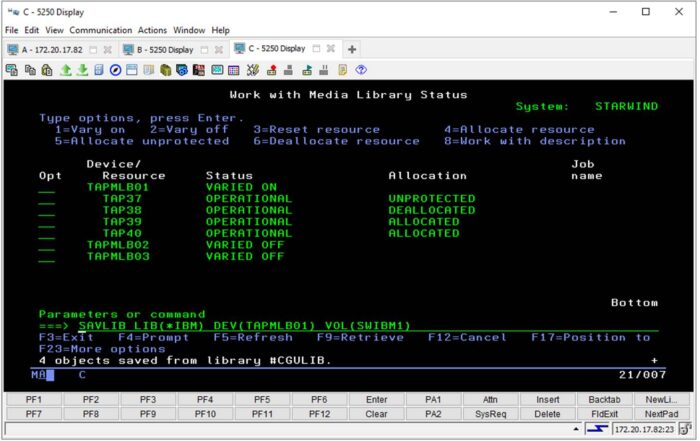The image size is (700, 441).
Task: Click the plus icon to add a new session tab
Action: [x=352, y=49]
